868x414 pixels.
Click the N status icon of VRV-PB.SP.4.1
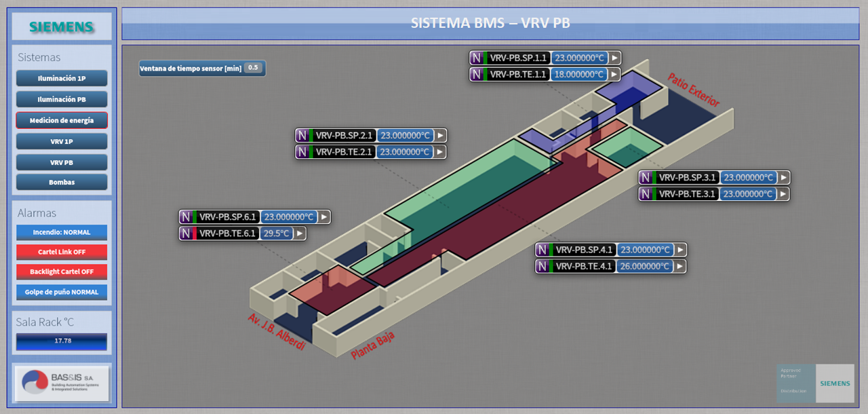542,249
